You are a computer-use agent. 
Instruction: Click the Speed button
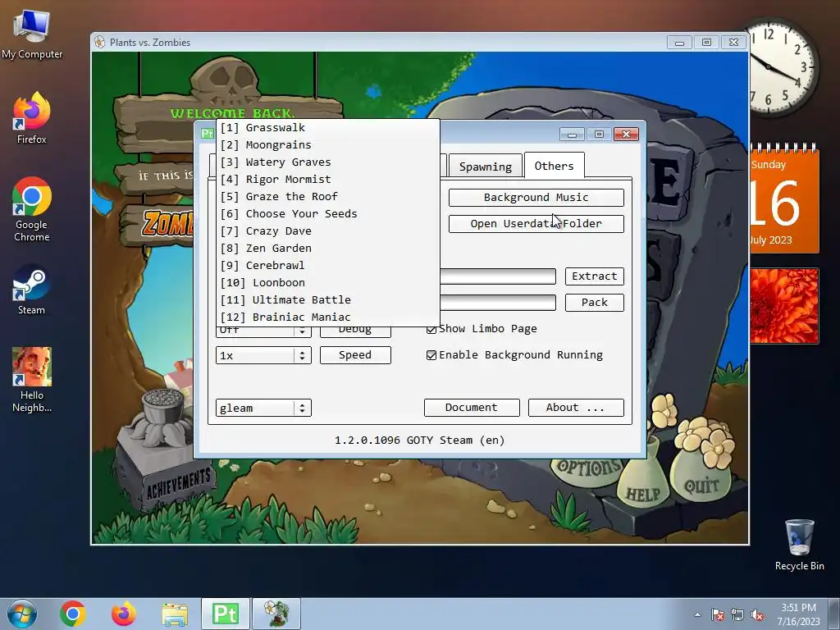355,354
